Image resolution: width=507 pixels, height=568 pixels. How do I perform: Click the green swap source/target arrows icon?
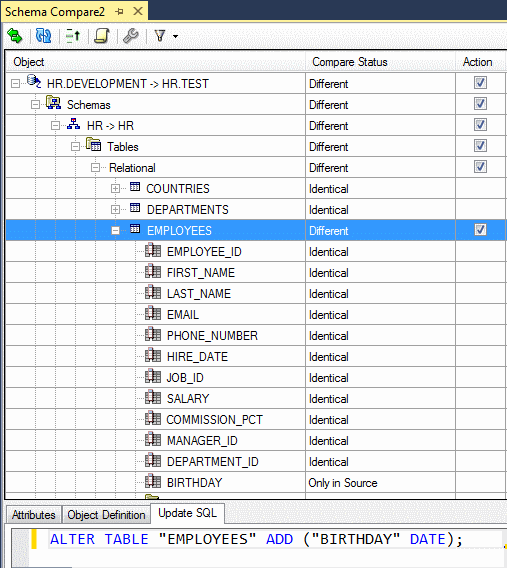point(14,36)
